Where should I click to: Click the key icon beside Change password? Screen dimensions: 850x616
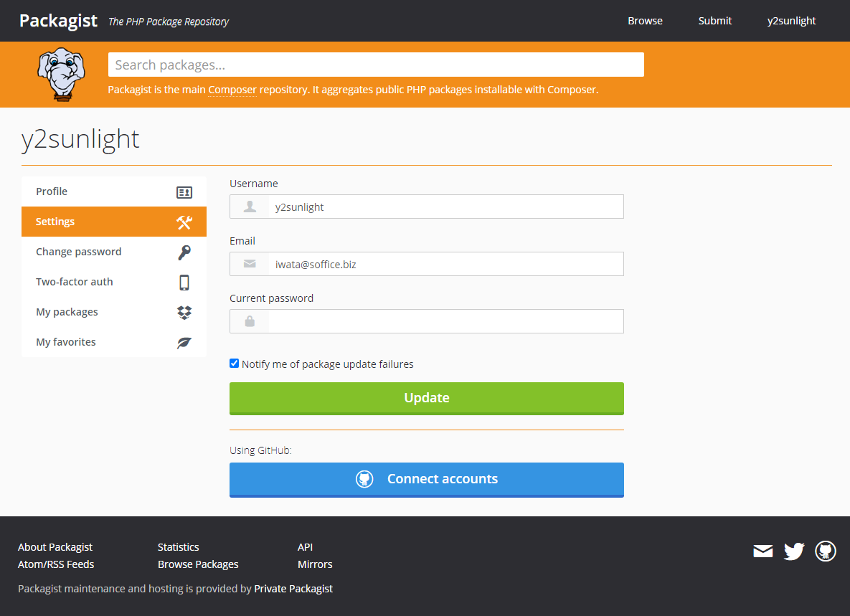(184, 252)
